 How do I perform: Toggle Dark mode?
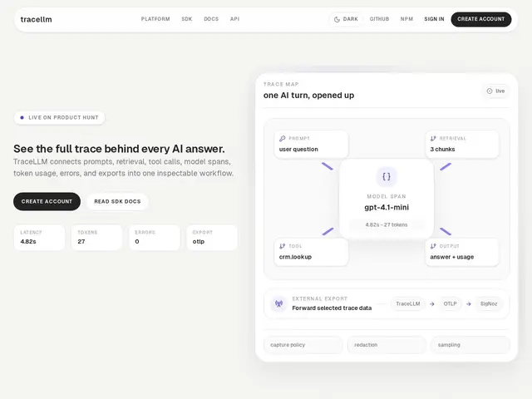346,19
